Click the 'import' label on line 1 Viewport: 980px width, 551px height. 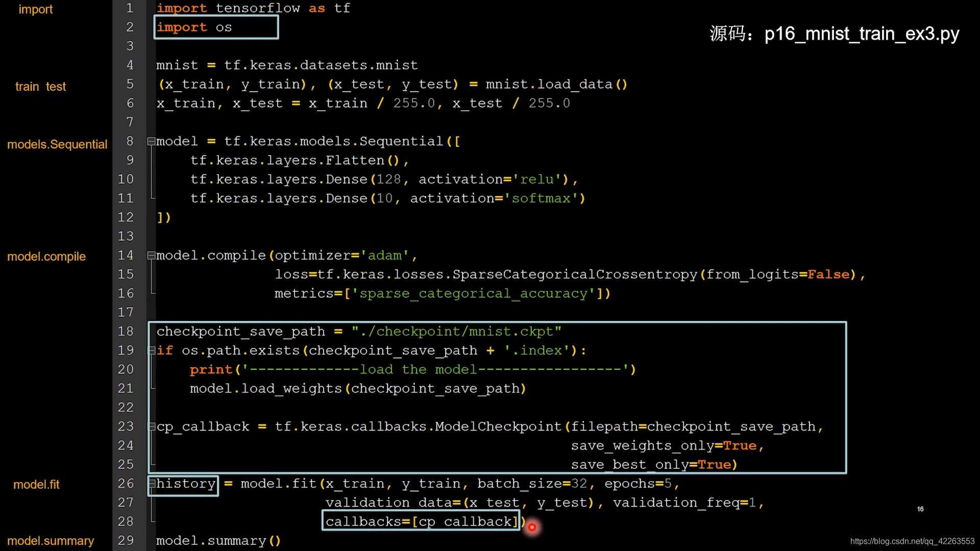(35, 9)
